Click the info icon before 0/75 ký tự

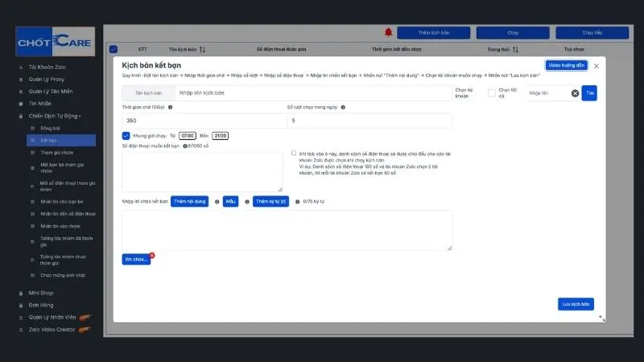(x=297, y=202)
